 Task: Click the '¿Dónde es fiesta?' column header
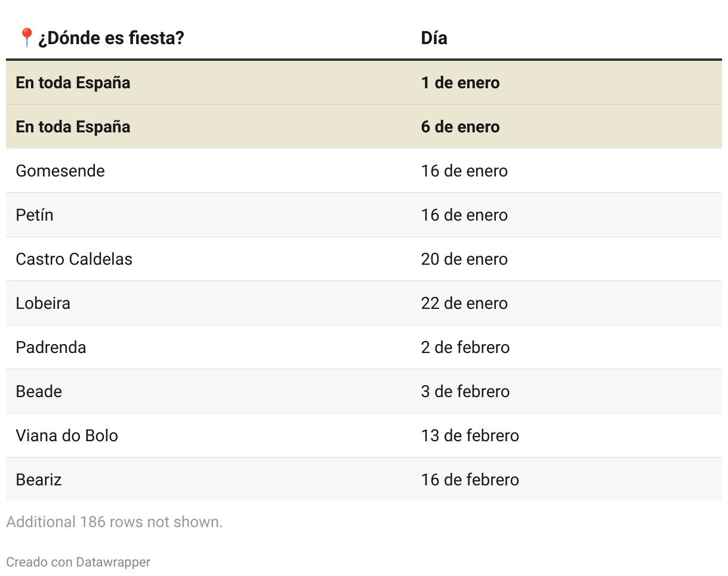pyautogui.click(x=111, y=38)
